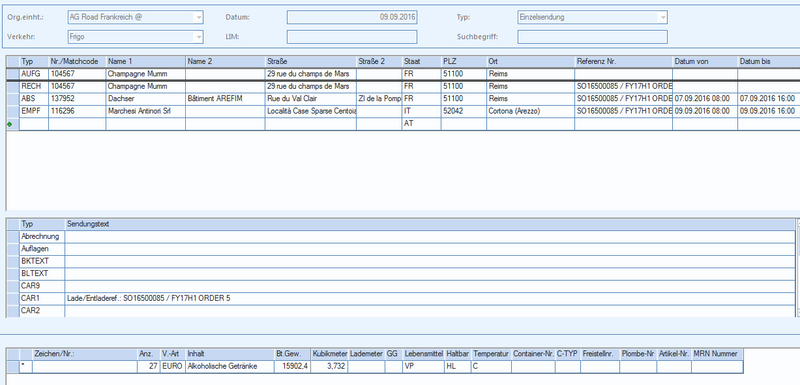Select Marchesi Antinori Srl cell

tap(145, 111)
